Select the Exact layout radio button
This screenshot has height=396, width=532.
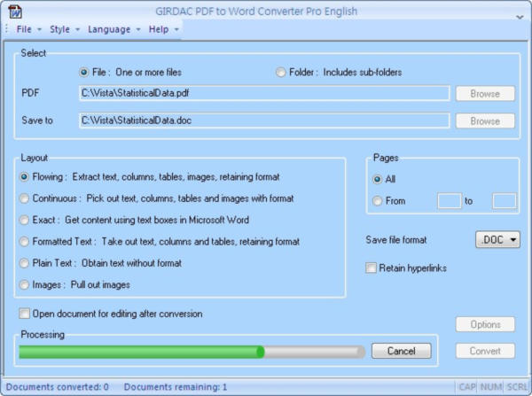(25, 220)
